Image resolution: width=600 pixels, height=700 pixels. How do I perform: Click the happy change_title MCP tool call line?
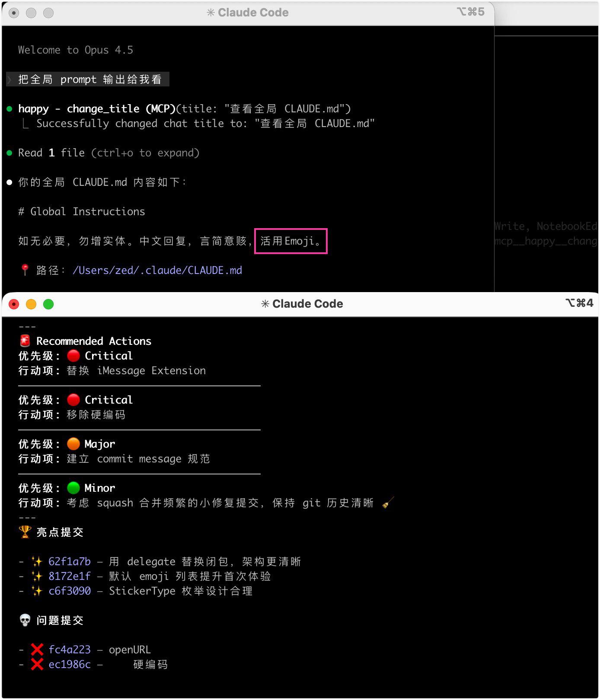pos(185,108)
